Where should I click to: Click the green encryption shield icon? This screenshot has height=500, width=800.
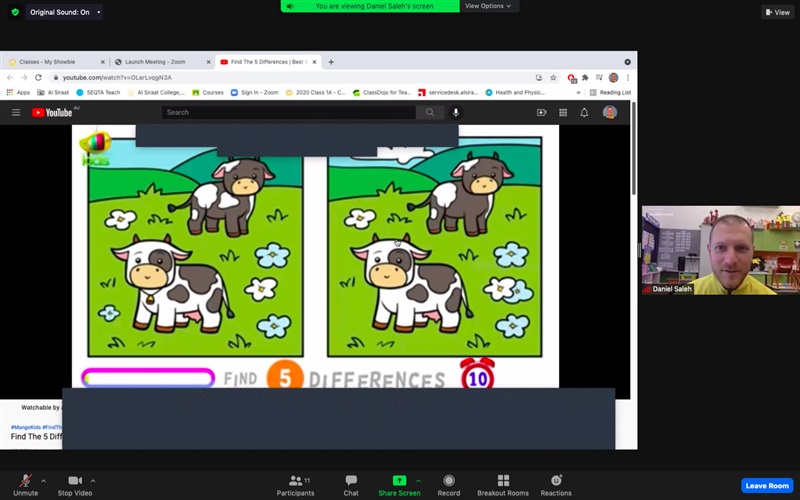[x=15, y=12]
